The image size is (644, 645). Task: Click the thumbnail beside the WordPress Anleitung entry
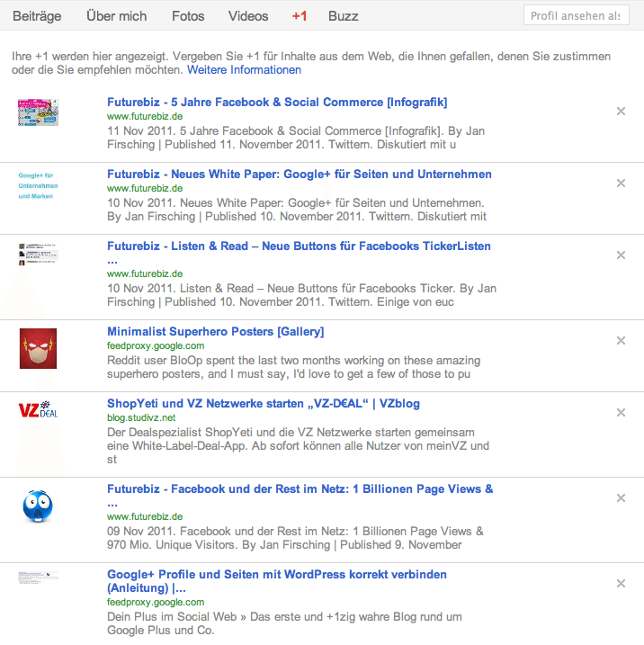[x=38, y=578]
